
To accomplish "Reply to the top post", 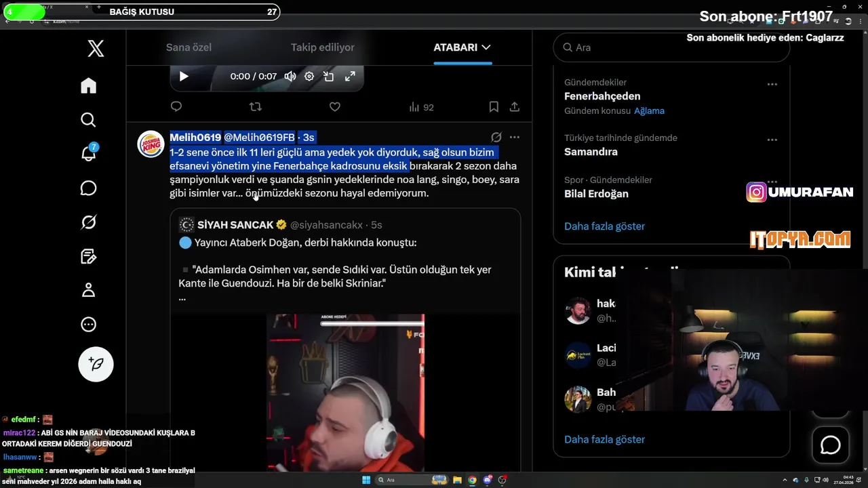I will coord(176,106).
